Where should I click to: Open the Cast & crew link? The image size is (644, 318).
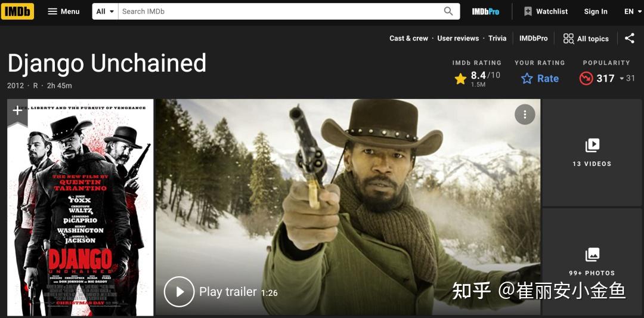pyautogui.click(x=408, y=38)
